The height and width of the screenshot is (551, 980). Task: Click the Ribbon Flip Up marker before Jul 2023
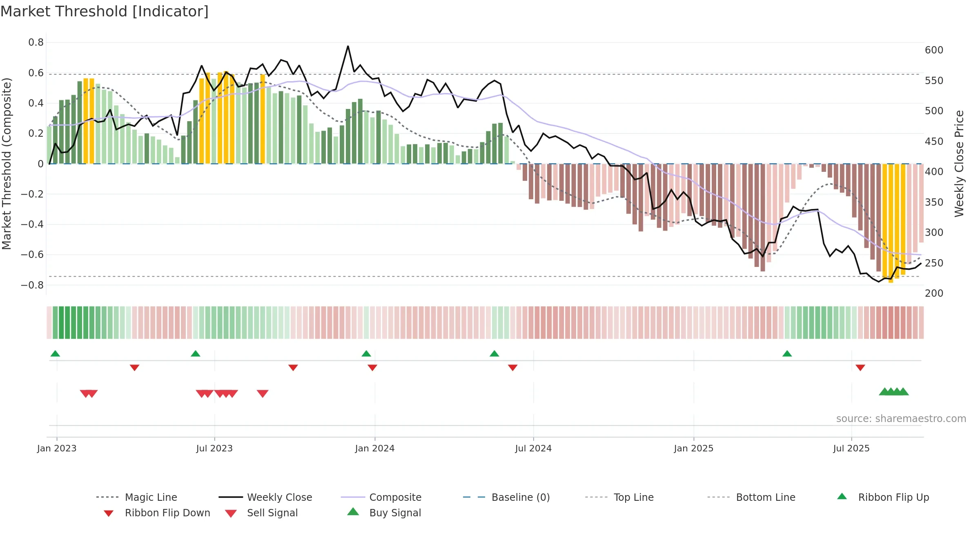point(196,353)
